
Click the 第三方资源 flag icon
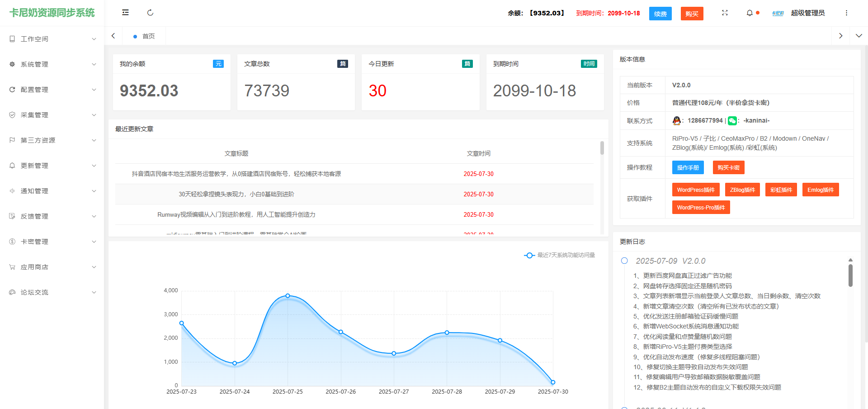(12, 140)
